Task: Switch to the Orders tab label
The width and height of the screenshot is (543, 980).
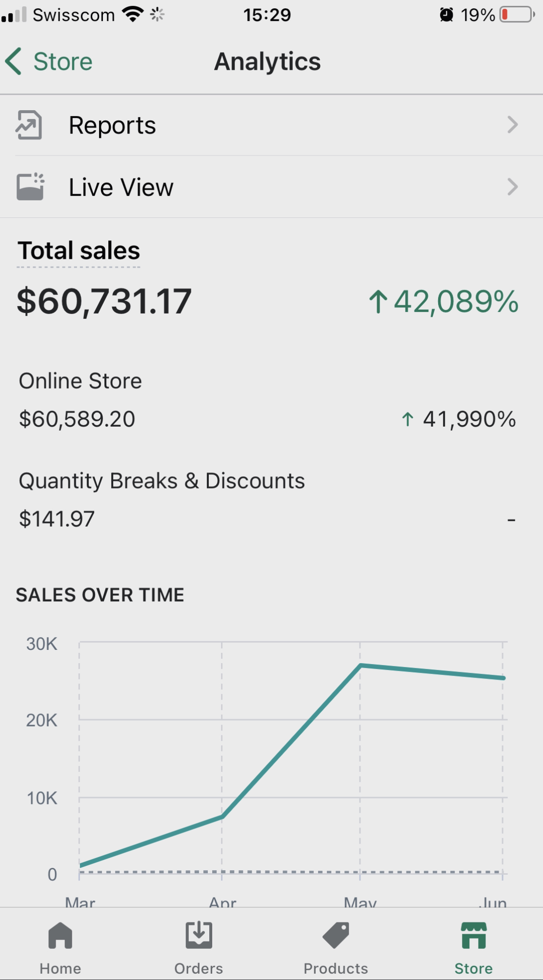Action: 199,968
